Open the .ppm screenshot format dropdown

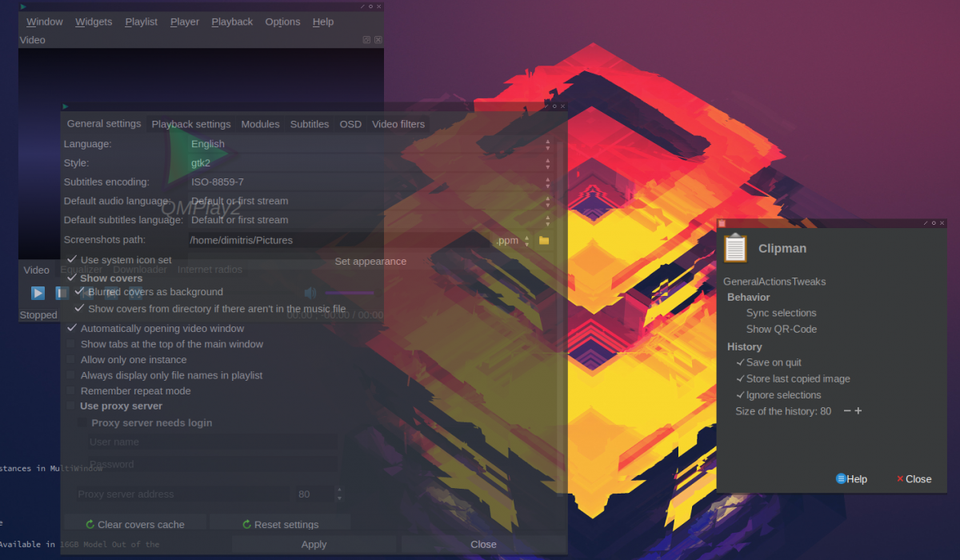click(513, 240)
